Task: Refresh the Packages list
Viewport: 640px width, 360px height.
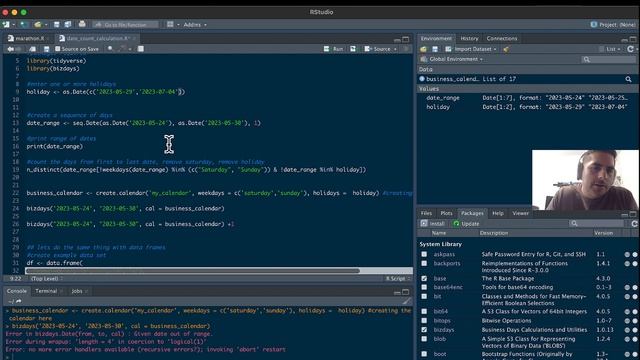Action: click(x=634, y=224)
